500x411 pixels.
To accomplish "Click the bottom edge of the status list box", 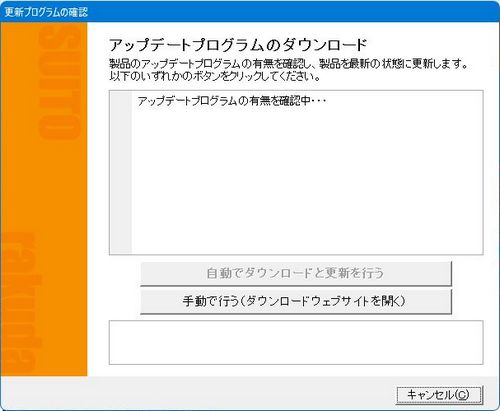I will point(296,255).
